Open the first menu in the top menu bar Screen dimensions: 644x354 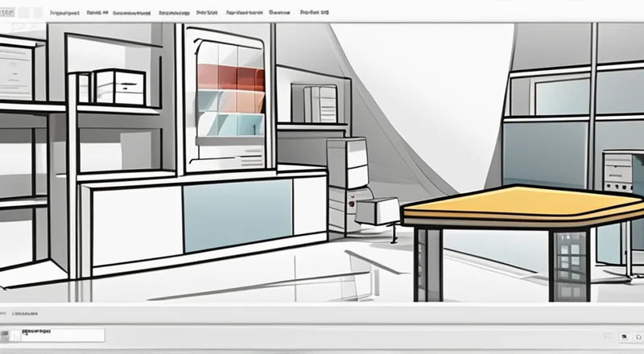pyautogui.click(x=64, y=14)
